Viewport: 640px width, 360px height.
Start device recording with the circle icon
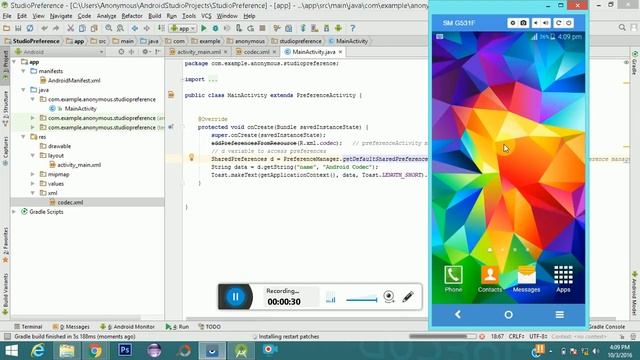coord(513,23)
